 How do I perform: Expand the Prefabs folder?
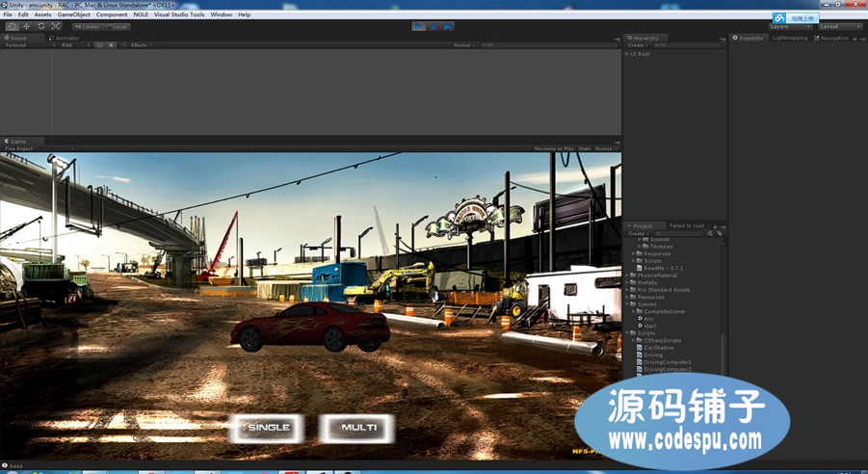coord(627,283)
